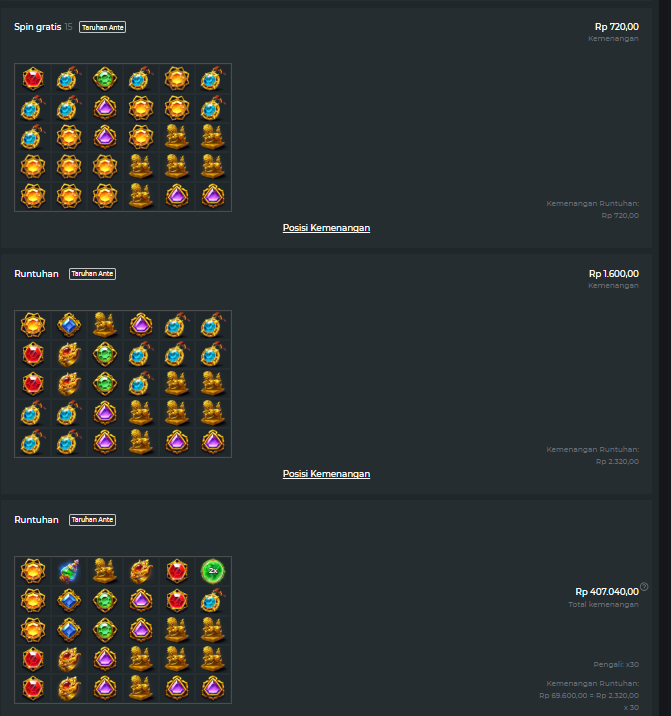Click the green 2x multiplier orb
The width and height of the screenshot is (671, 716).
pyautogui.click(x=213, y=571)
